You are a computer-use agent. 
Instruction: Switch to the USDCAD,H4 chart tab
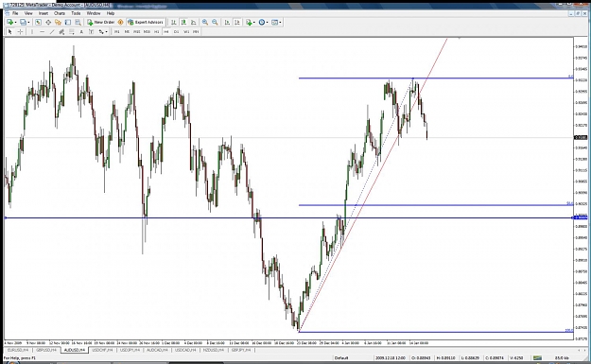click(x=185, y=350)
